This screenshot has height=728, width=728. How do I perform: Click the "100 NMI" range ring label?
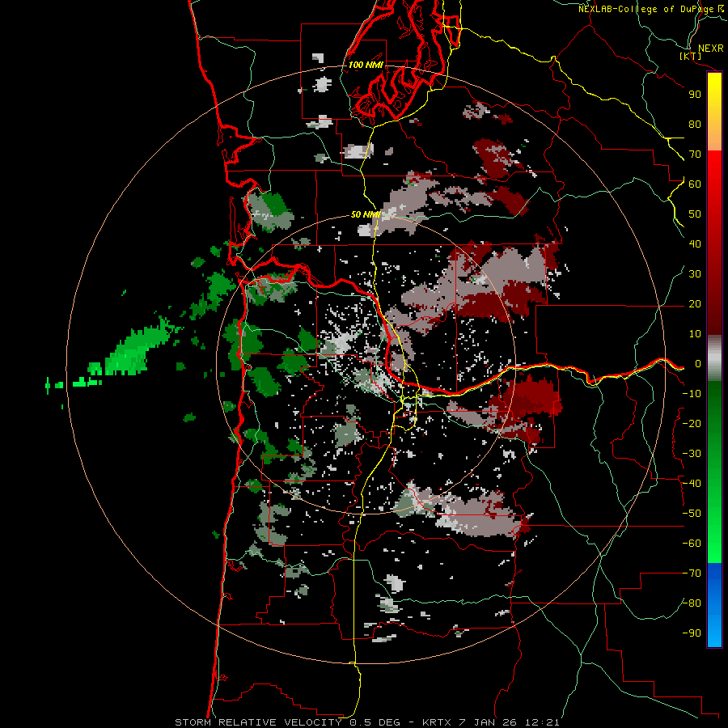click(366, 65)
